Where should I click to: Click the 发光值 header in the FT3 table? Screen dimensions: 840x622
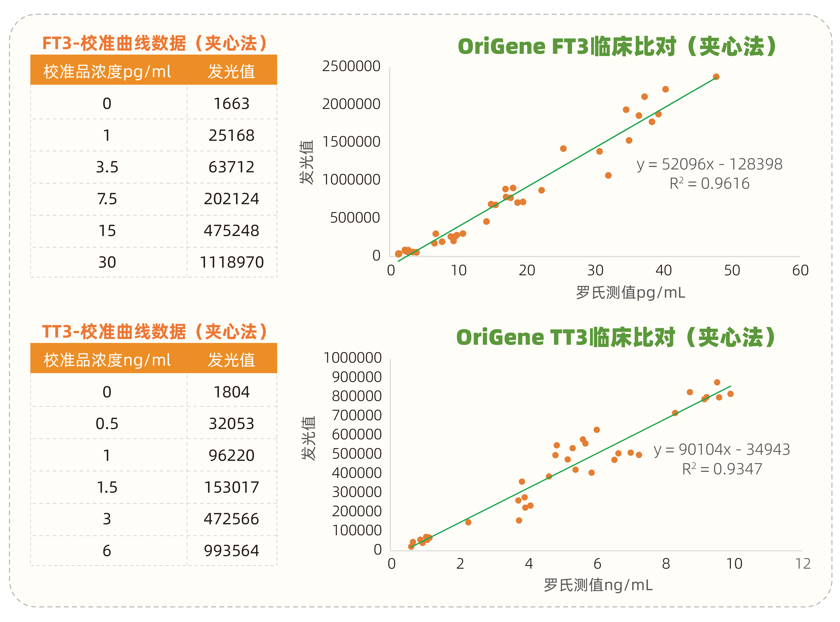231,71
